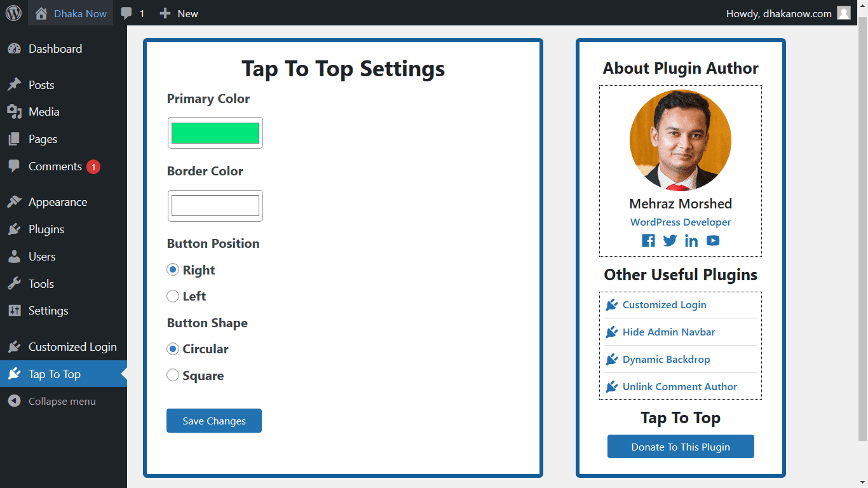Click Howdy, dhakanow.com account menu
The height and width of the screenshot is (488, 868).
tap(788, 13)
